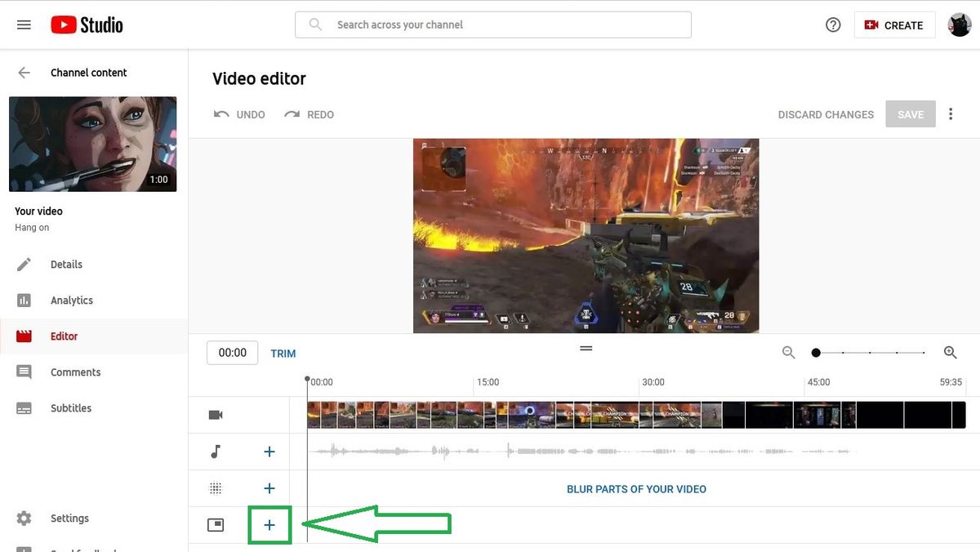The height and width of the screenshot is (552, 980).
Task: Select the video track camera icon
Action: (215, 414)
